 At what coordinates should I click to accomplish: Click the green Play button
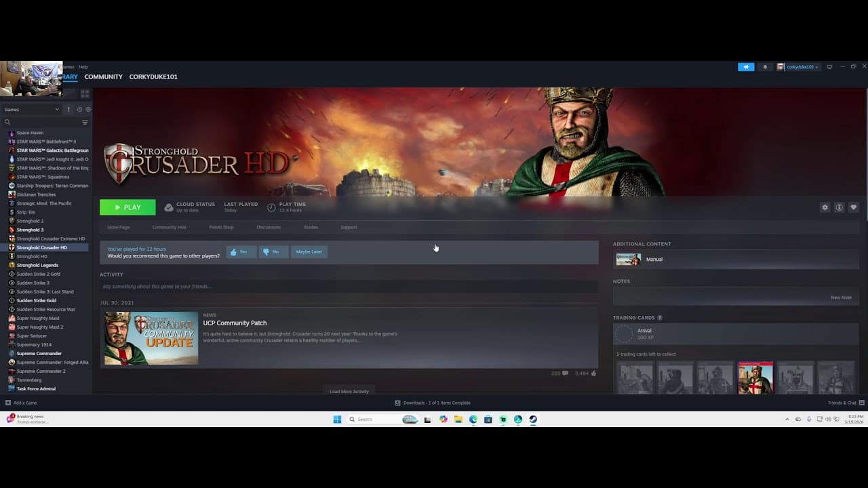click(x=127, y=207)
